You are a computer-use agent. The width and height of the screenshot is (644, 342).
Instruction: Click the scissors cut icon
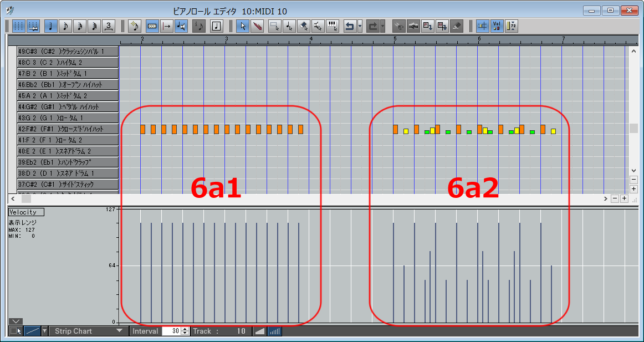pos(398,26)
